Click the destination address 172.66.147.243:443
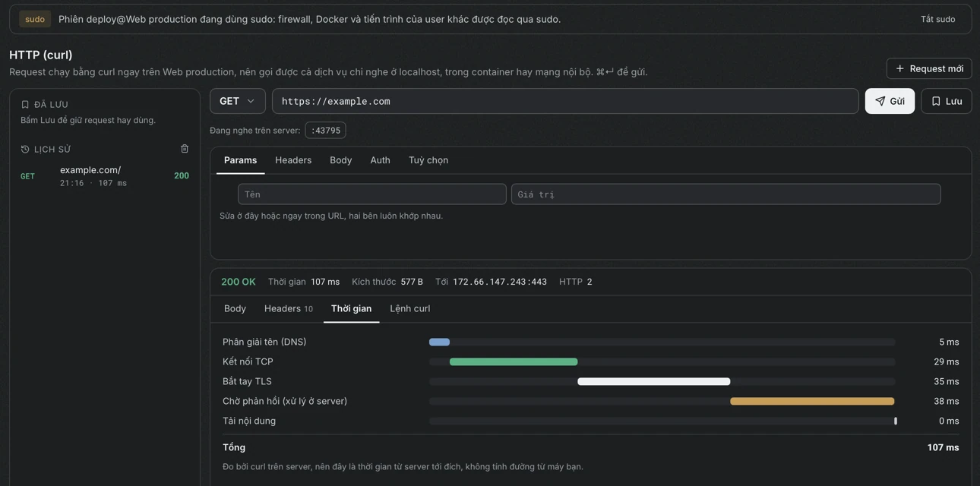Image resolution: width=980 pixels, height=486 pixels. (500, 282)
